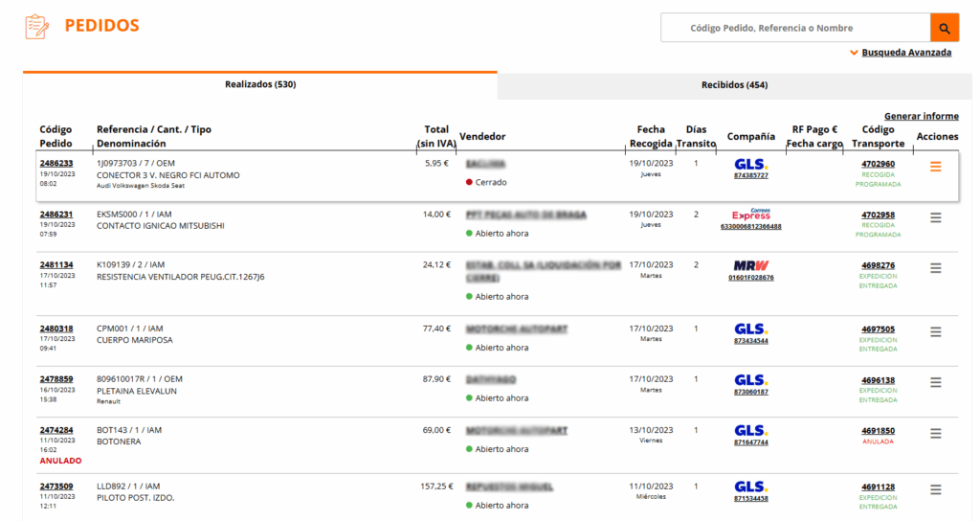
Task: Click Generar informe link
Action: pyautogui.click(x=922, y=116)
